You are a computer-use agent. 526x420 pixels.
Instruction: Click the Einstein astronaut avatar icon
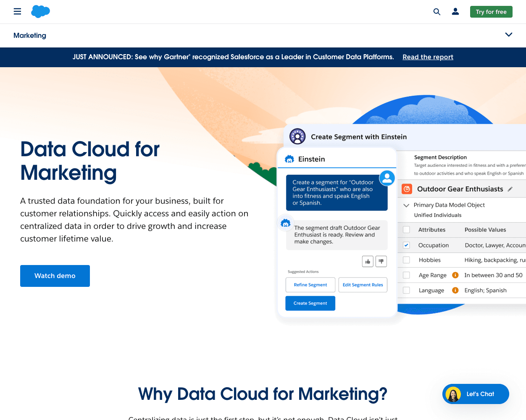297,136
